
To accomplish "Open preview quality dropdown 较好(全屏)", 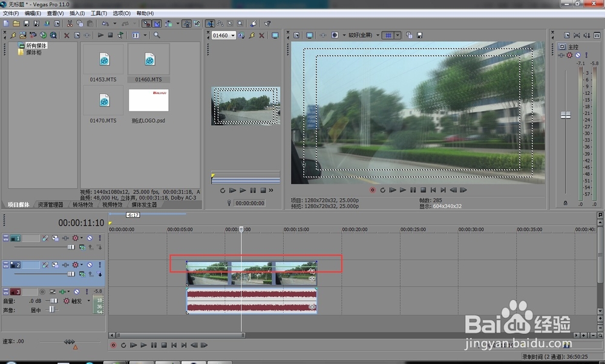I will point(363,35).
